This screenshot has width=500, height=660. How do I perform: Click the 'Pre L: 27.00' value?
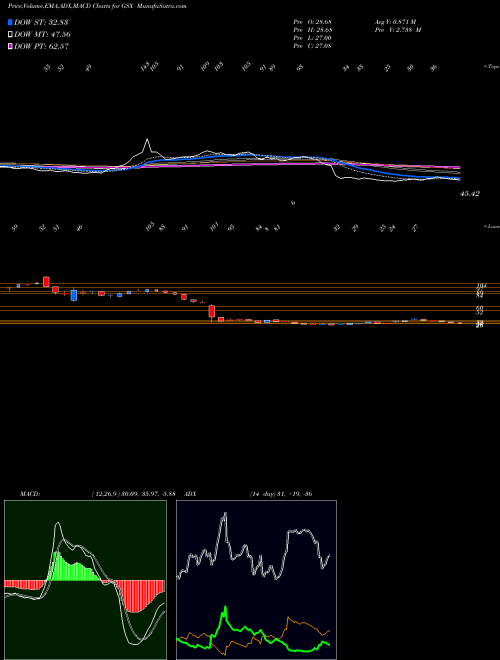312,37
